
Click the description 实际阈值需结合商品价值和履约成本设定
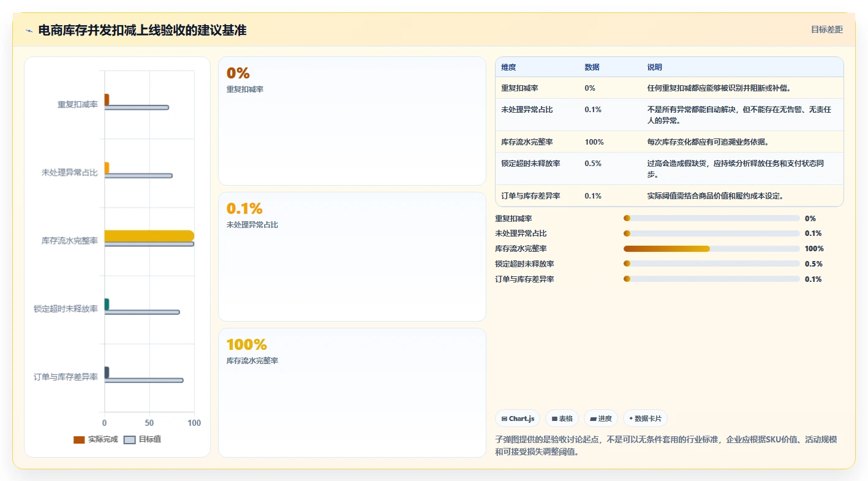[715, 196]
